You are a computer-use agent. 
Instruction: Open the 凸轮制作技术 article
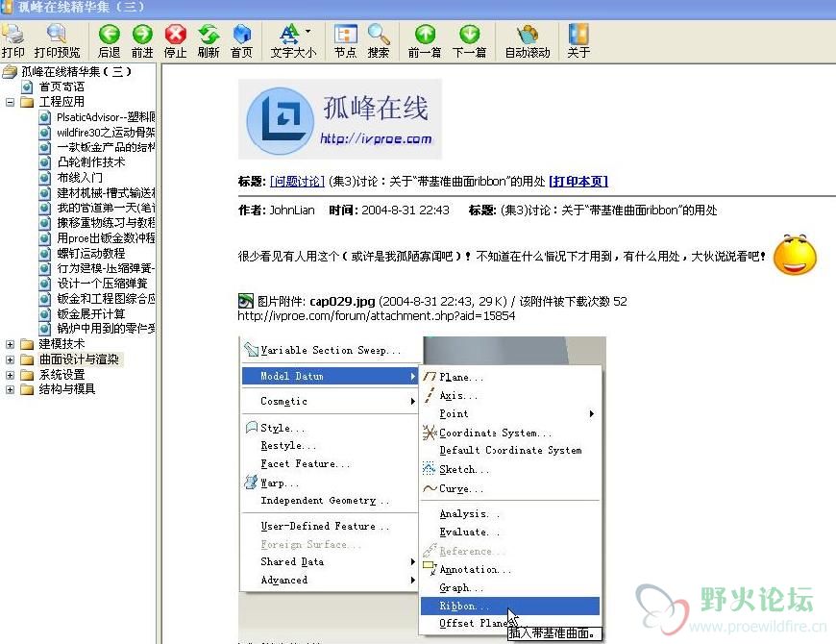(x=90, y=162)
